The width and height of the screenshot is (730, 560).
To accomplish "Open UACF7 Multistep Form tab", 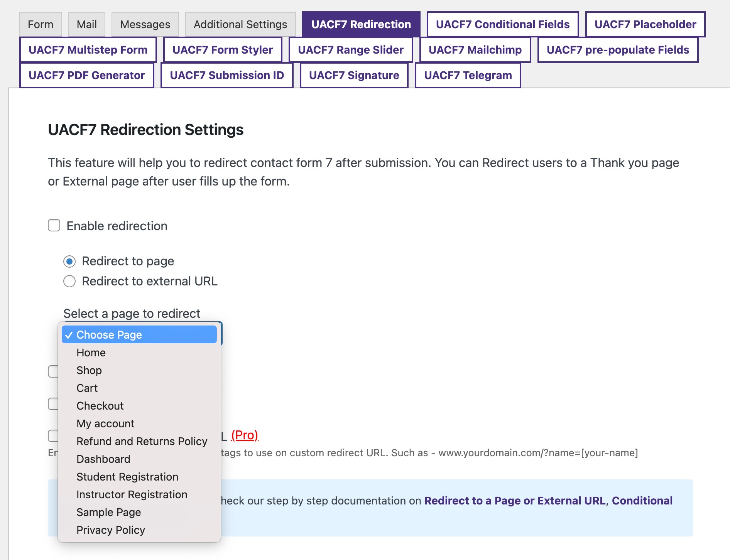I will [x=88, y=50].
